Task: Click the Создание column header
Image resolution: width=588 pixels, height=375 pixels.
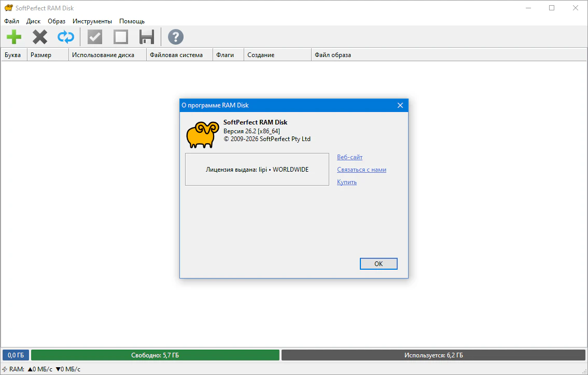Action: 277,55
